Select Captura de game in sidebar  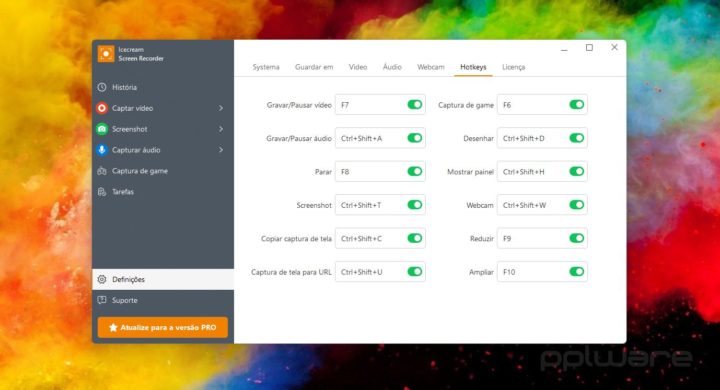163,171
